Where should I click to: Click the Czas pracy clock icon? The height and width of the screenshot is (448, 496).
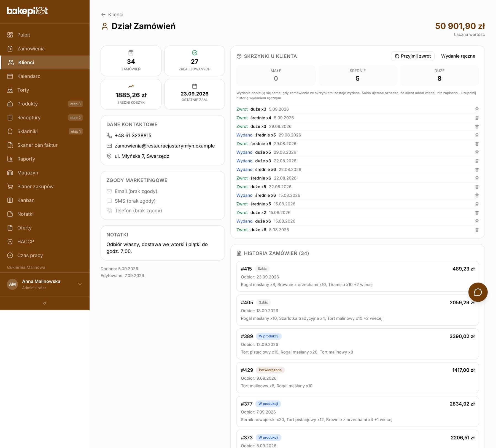click(x=10, y=255)
